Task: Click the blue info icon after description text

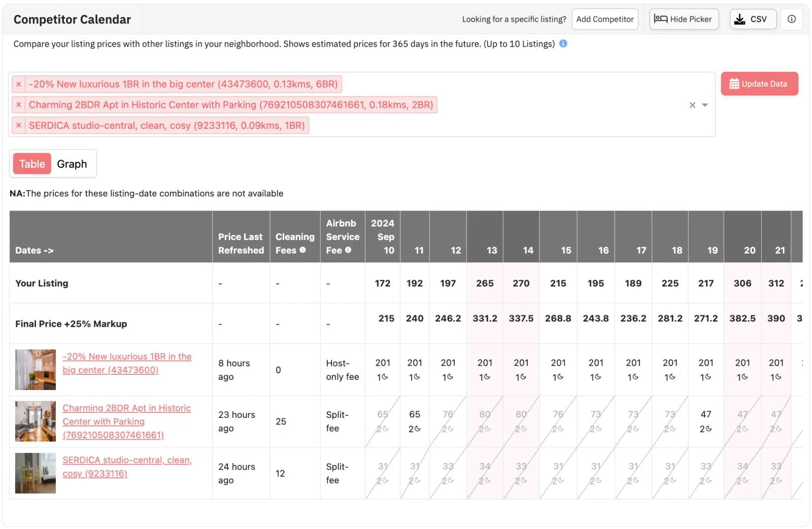Action: tap(563, 44)
